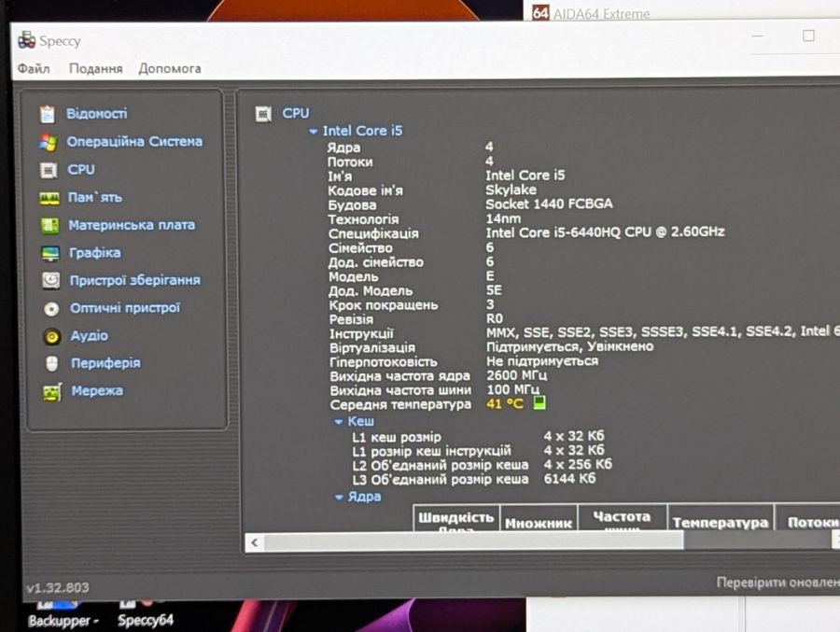Screen dimensions: 840x632
Task: Click the L2 cache 4 x 256 Кб value
Action: click(x=578, y=464)
